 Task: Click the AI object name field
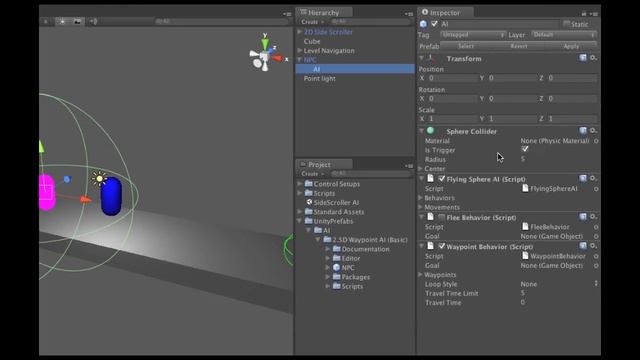click(x=499, y=24)
